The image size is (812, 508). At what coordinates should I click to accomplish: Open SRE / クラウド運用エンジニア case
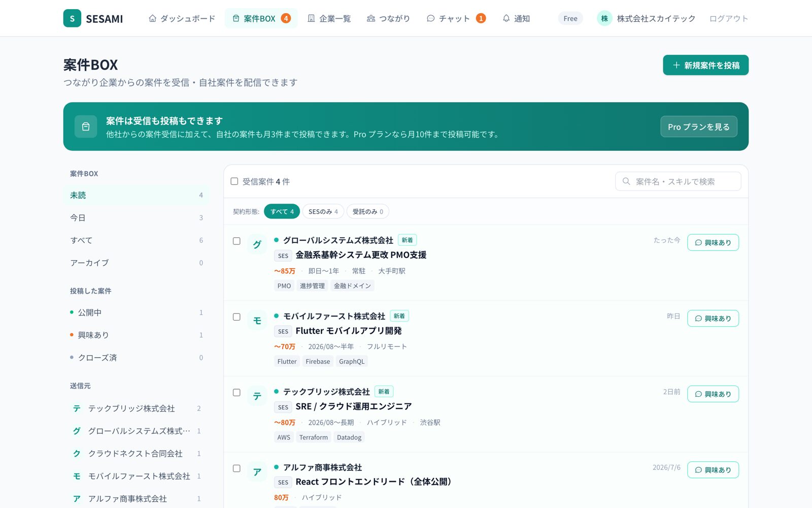pos(354,406)
